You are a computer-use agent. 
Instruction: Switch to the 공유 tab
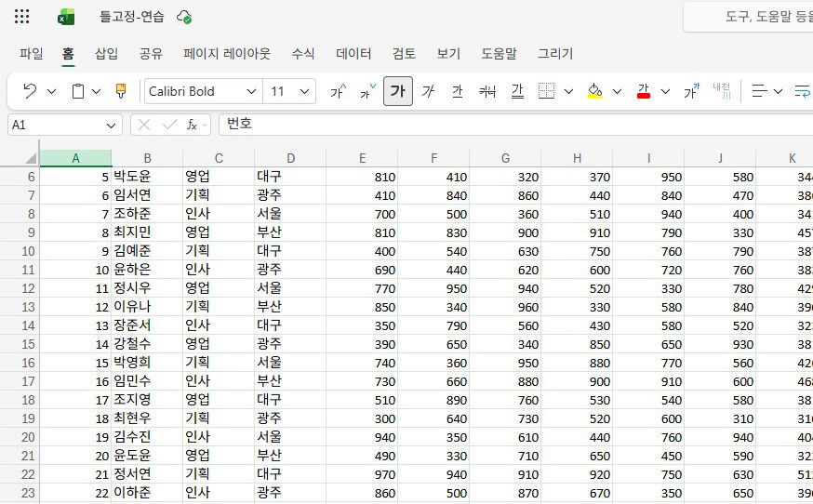(x=151, y=53)
